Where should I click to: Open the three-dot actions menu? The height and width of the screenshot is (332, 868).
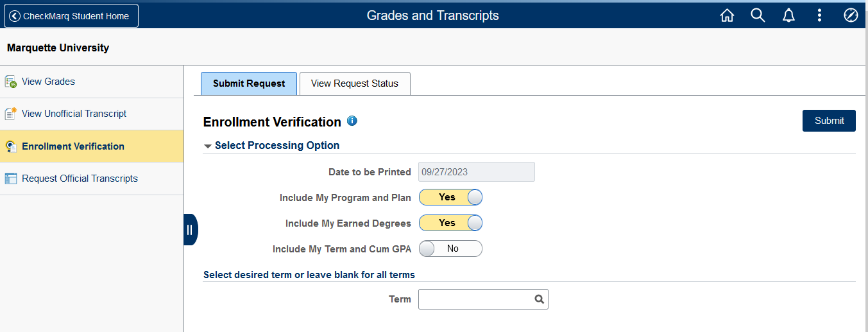[819, 15]
